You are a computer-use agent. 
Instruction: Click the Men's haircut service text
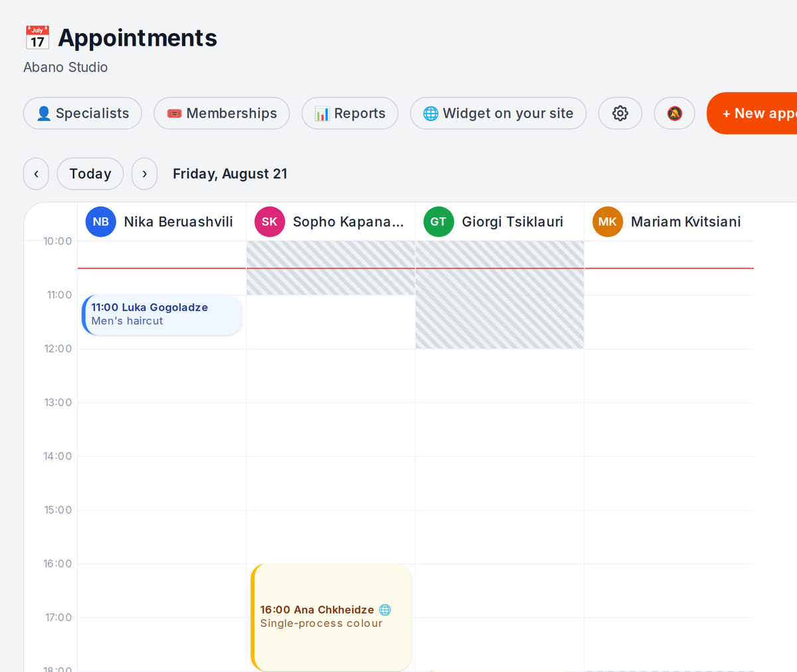pos(127,321)
